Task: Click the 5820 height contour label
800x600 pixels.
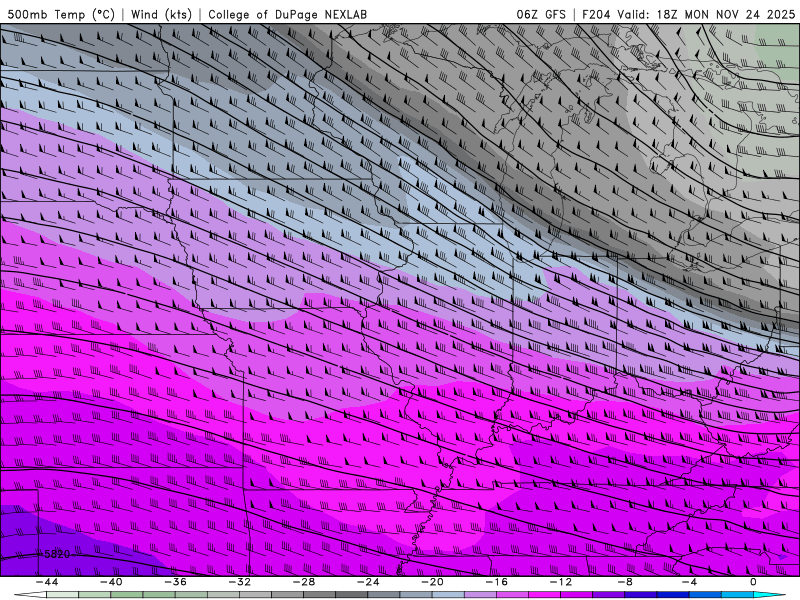Action: (57, 554)
